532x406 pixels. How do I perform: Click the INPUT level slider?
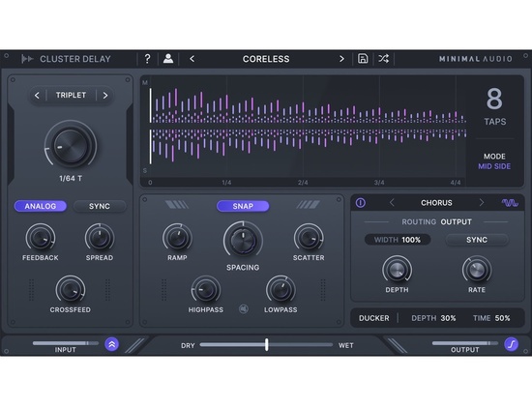click(66, 343)
